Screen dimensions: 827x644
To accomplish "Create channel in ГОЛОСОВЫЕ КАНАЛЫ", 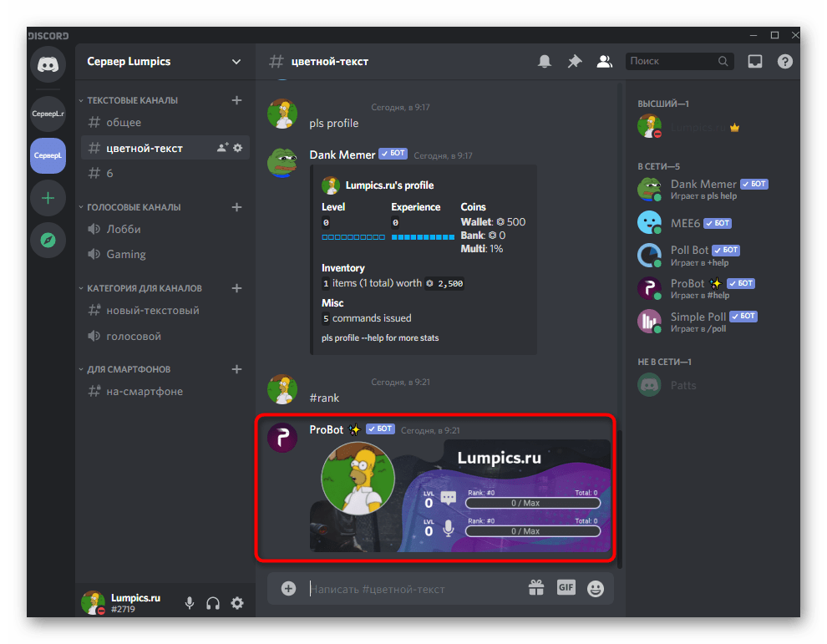I will click(236, 207).
